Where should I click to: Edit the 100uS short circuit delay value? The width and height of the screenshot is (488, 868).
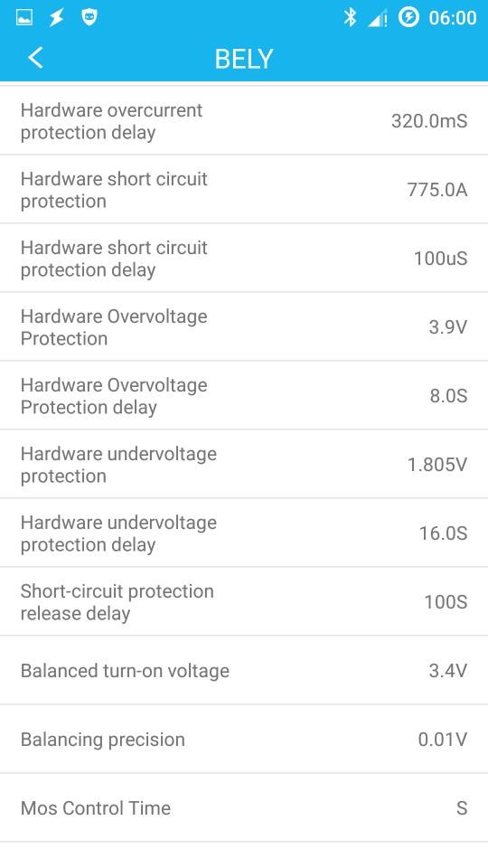click(x=440, y=259)
